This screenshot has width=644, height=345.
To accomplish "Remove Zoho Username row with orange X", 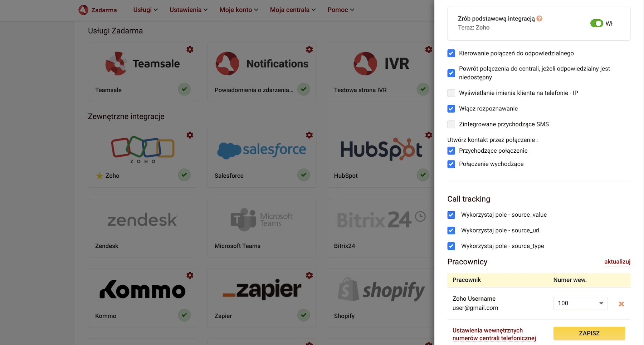I will click(x=621, y=304).
